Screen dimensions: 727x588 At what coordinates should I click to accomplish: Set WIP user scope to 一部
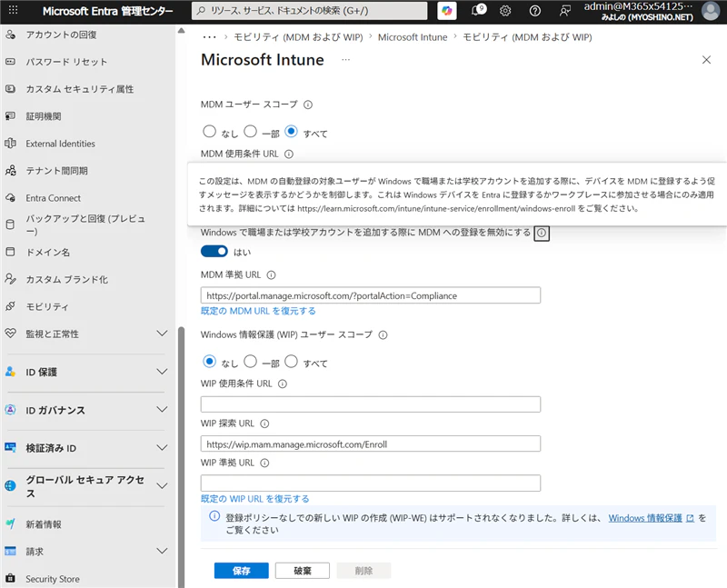251,361
